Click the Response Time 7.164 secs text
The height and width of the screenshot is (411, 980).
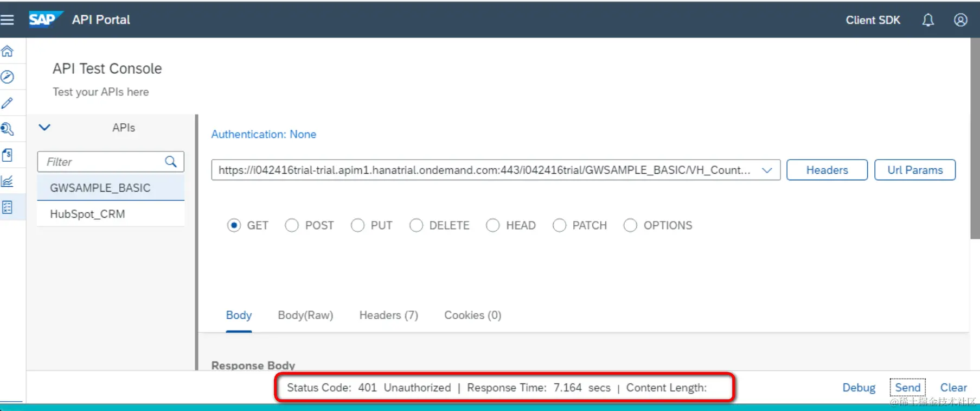tap(539, 388)
